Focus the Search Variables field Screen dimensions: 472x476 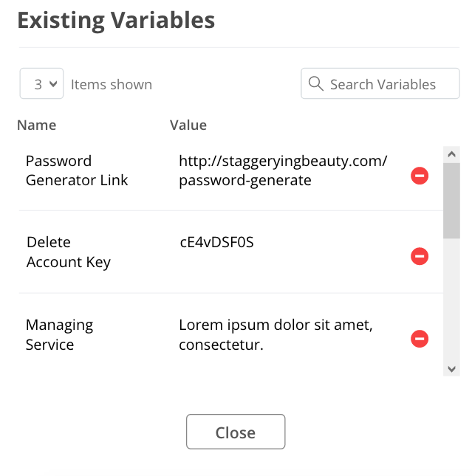(x=380, y=83)
